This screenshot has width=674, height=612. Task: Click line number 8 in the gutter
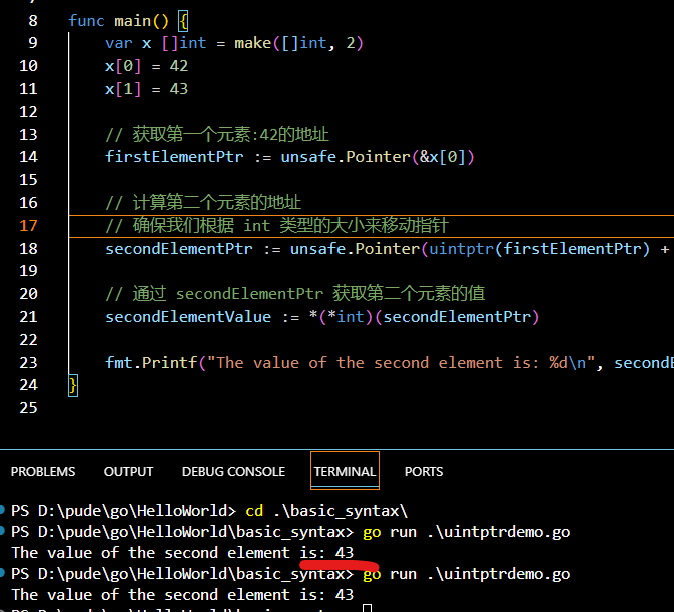pos(33,20)
